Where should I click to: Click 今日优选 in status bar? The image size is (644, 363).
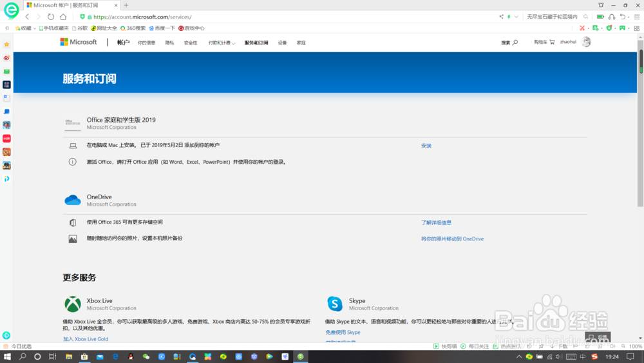point(17,346)
